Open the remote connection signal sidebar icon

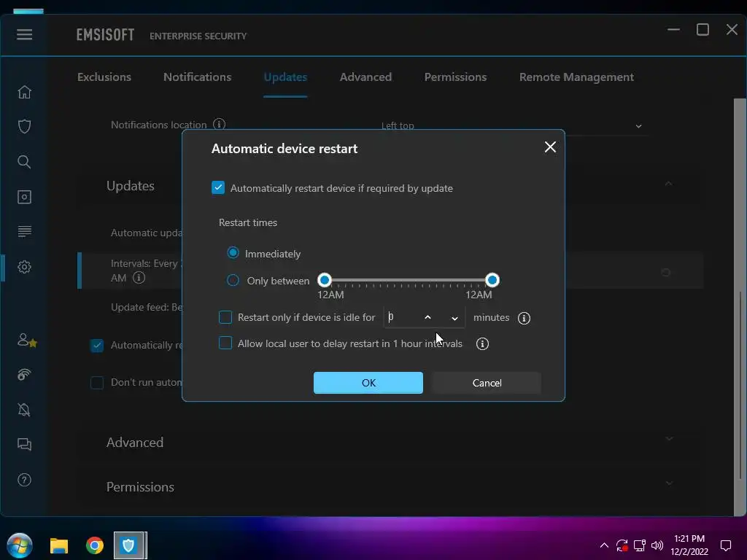tap(24, 375)
